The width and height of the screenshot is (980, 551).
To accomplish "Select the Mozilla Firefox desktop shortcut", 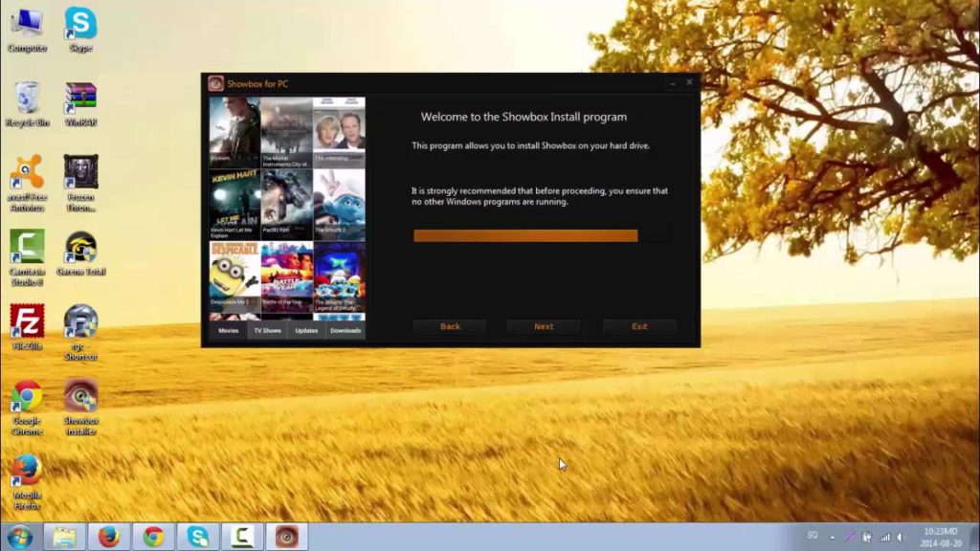I will tap(27, 482).
